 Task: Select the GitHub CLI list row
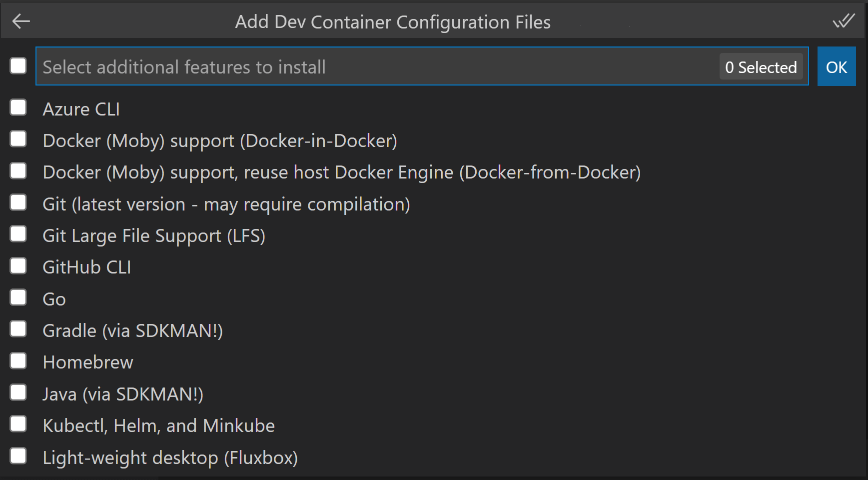tap(86, 267)
